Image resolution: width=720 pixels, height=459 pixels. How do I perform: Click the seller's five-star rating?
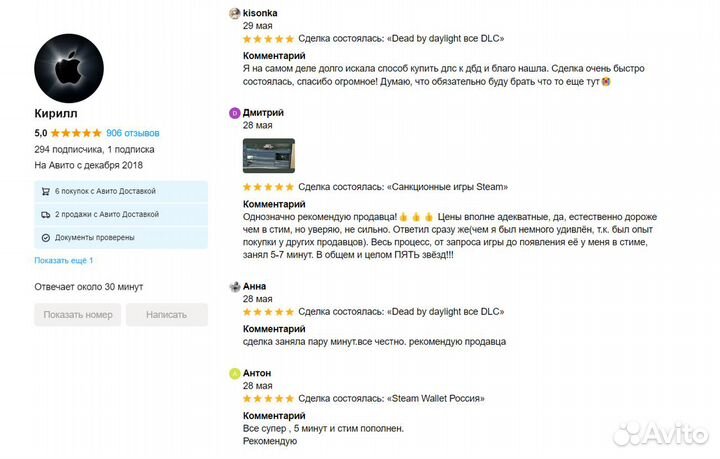[x=76, y=133]
